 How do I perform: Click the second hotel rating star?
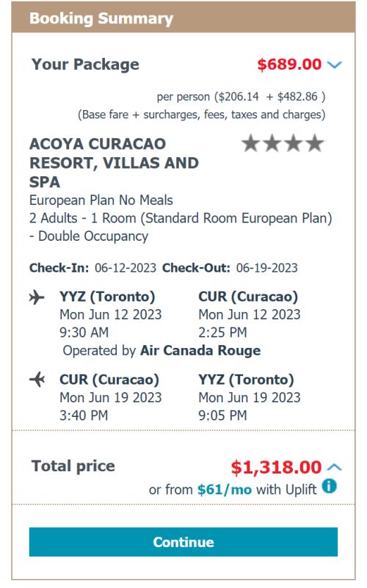tap(272, 143)
